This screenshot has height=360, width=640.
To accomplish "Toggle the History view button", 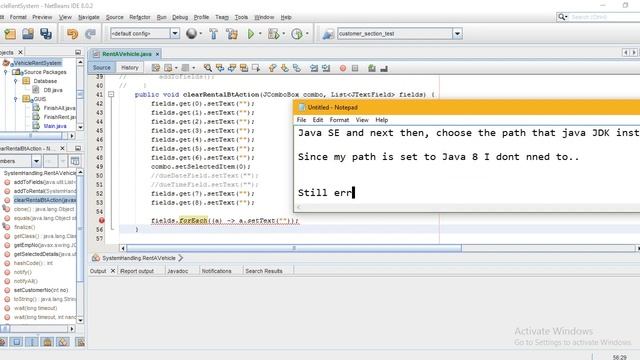I will click(x=130, y=68).
